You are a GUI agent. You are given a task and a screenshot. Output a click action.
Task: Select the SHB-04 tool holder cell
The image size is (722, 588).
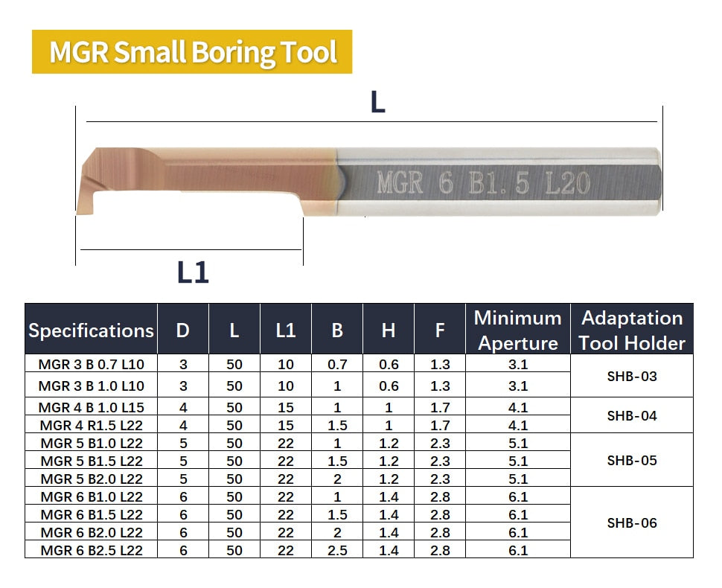(x=631, y=416)
